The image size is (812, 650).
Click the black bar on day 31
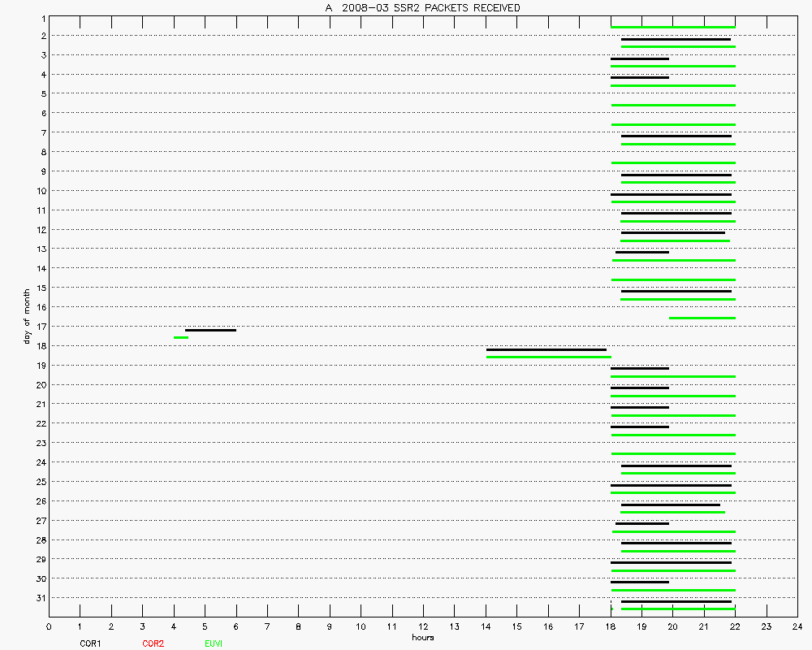[x=676, y=601]
